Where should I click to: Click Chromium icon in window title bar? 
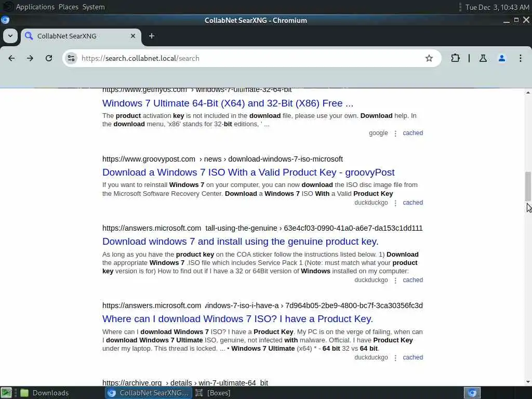click(5, 20)
